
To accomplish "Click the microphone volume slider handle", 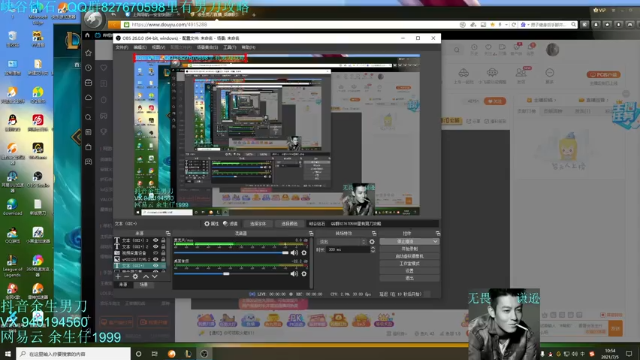I will 285,253.
